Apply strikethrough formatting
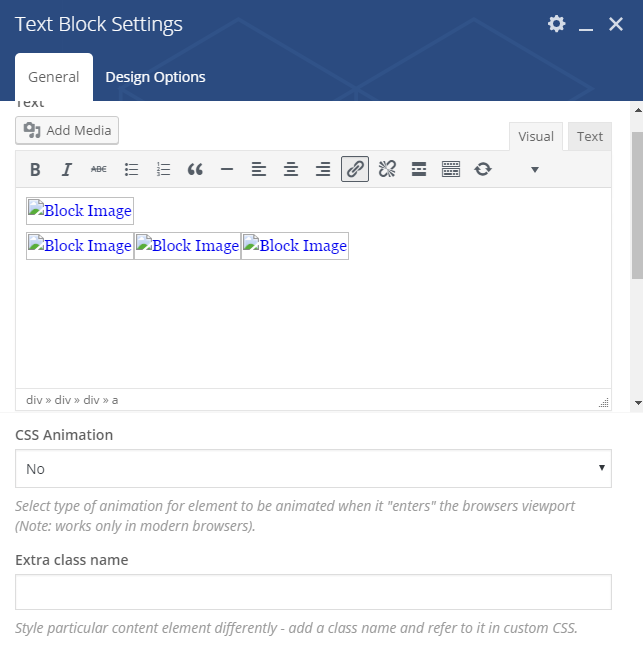This screenshot has width=643, height=651. (99, 169)
